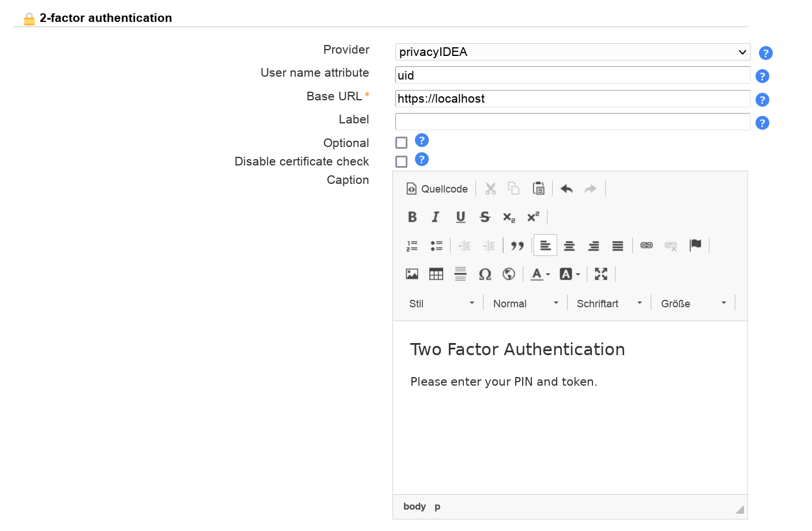The width and height of the screenshot is (812, 531).
Task: Open the Schriftart font dropdown
Action: pos(609,303)
